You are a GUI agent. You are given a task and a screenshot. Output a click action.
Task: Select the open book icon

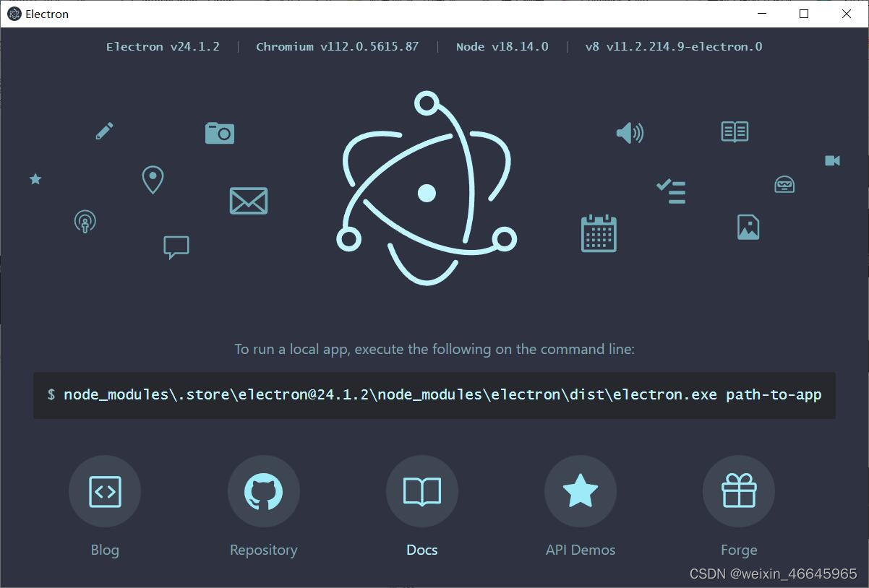coord(734,131)
